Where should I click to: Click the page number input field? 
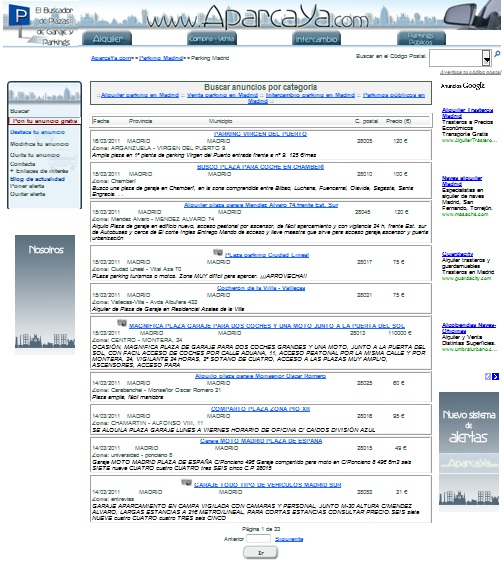tap(258, 539)
